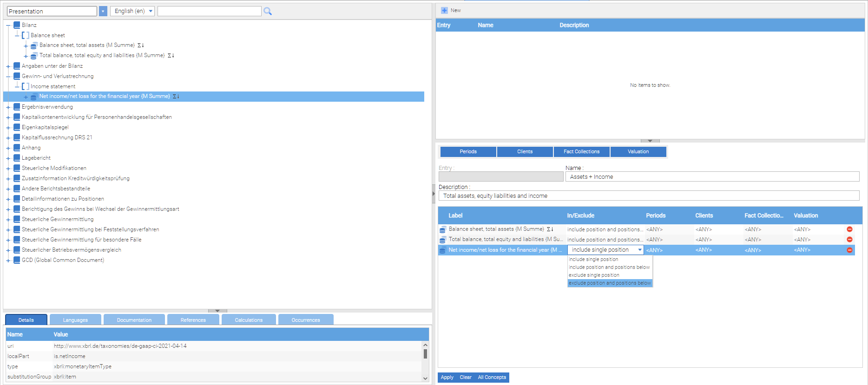
Task: Click into the Description text field
Action: 648,196
